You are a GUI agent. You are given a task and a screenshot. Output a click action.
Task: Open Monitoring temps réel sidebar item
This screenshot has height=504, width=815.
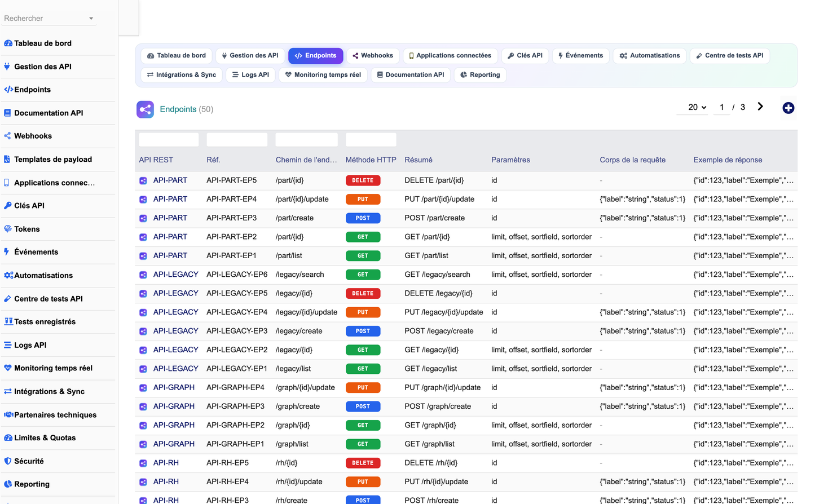pos(53,368)
